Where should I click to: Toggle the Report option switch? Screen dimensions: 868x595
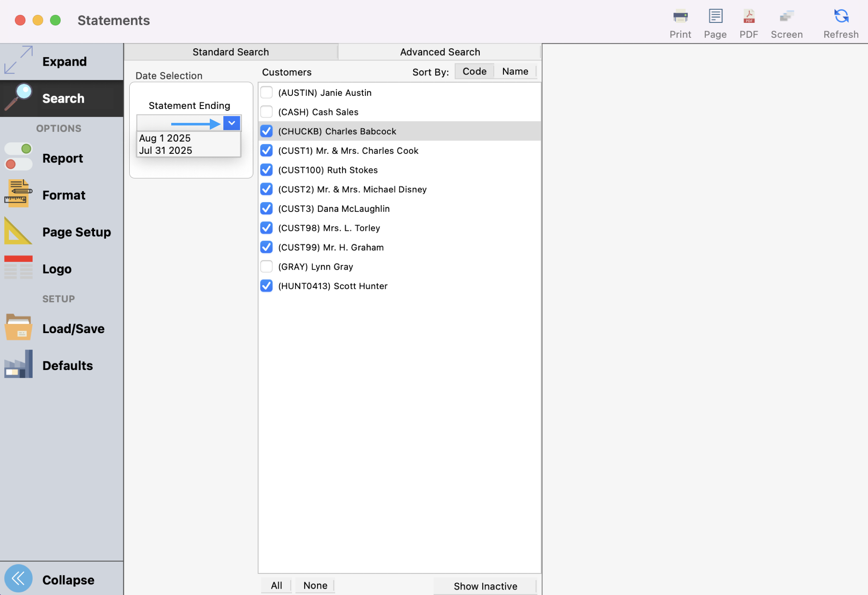click(18, 157)
